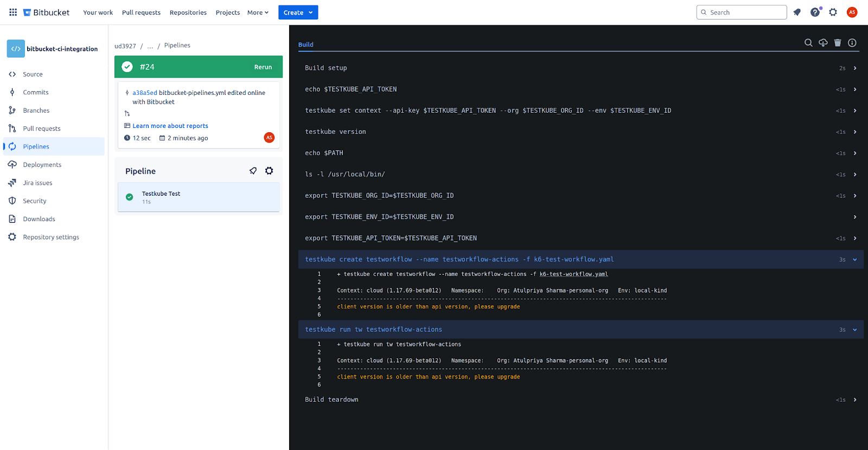Select the Build tab
868x450 pixels.
[x=306, y=44]
